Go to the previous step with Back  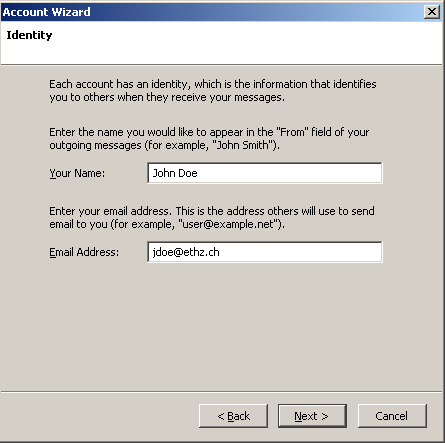click(x=233, y=416)
